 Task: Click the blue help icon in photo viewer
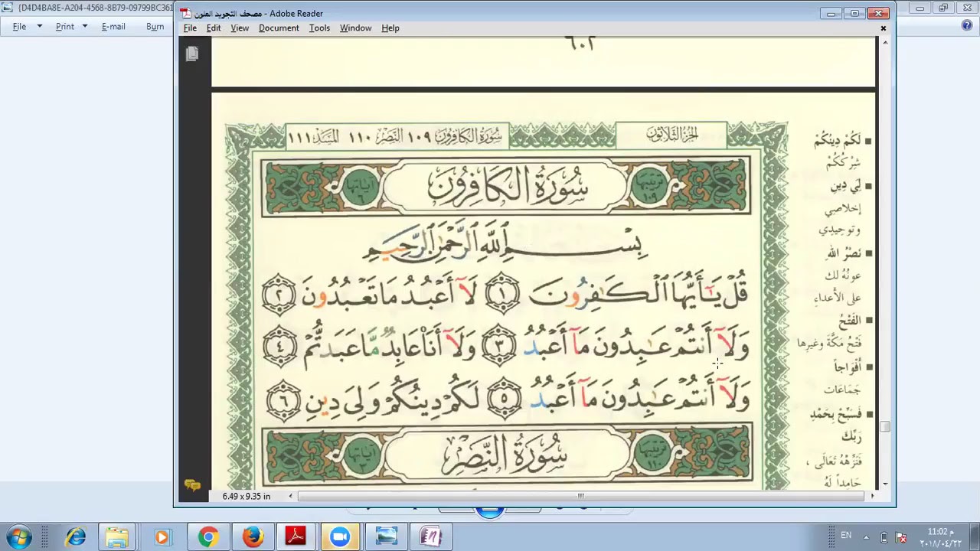point(967,25)
